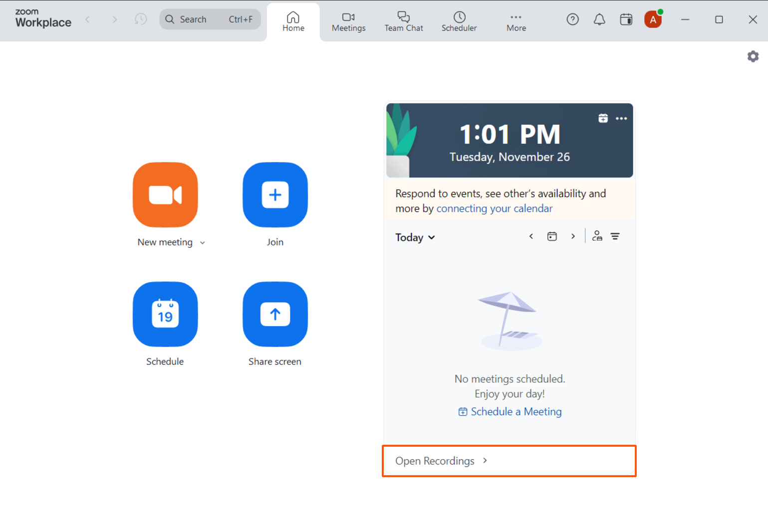This screenshot has height=532, width=768.
Task: Minimize the Zoom Workplace window
Action: point(685,19)
